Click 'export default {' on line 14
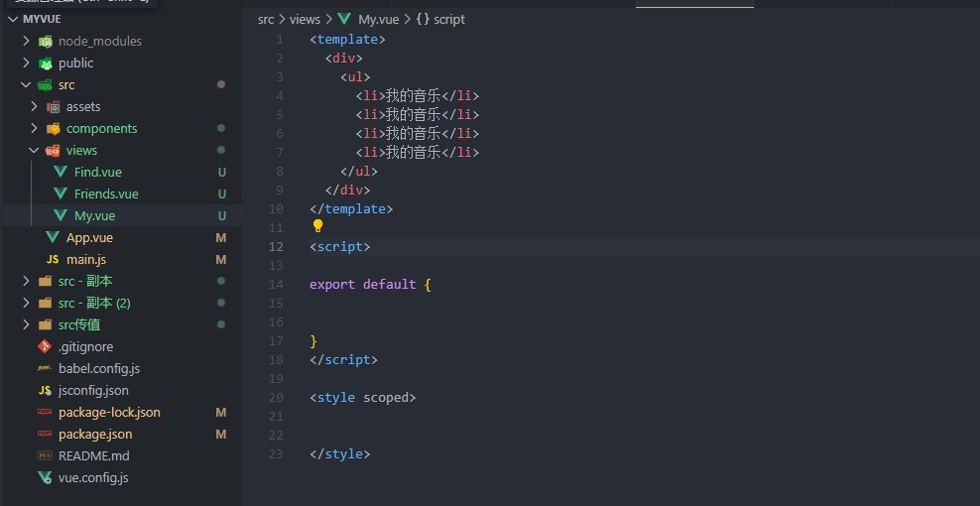980x506 pixels. pyautogui.click(x=370, y=285)
